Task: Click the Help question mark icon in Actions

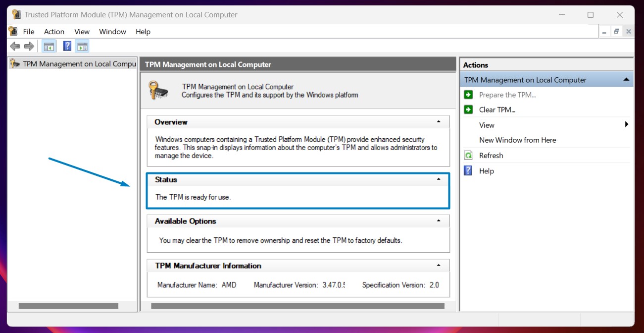Action: coord(468,171)
